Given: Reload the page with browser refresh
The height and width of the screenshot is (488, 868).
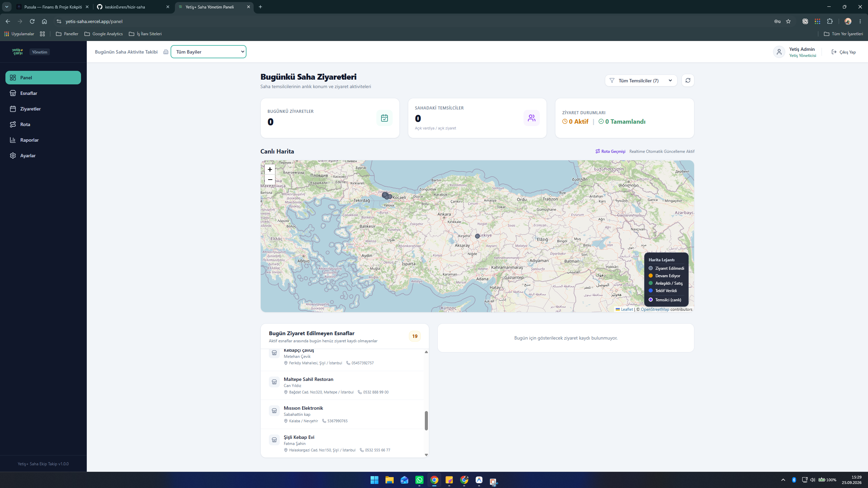Looking at the screenshot, I should point(32,21).
